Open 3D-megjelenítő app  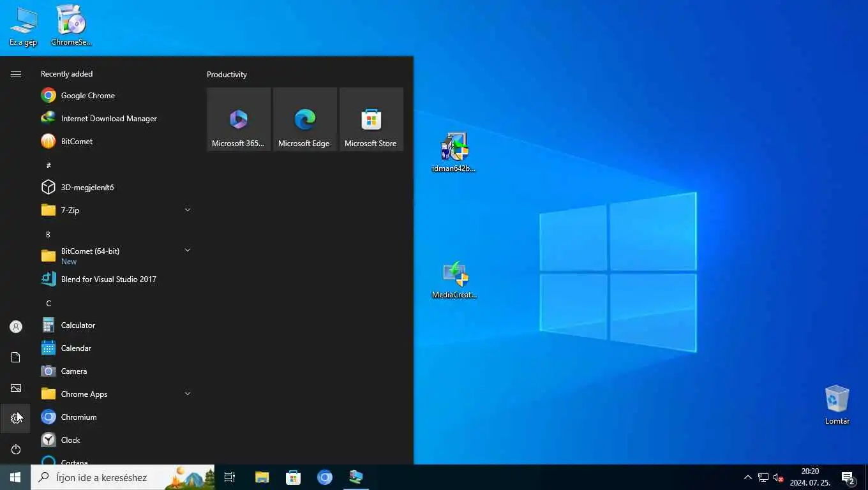[115, 188]
